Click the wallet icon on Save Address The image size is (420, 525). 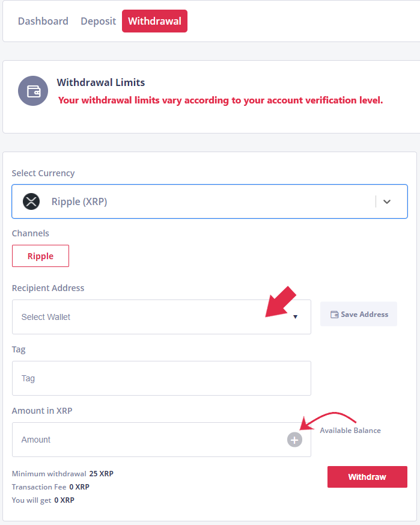point(334,315)
